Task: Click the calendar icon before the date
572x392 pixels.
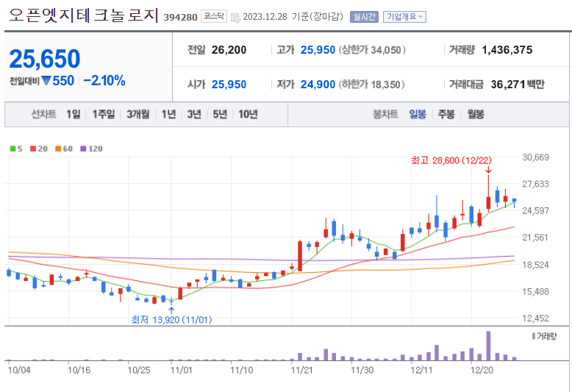Action: (236, 18)
